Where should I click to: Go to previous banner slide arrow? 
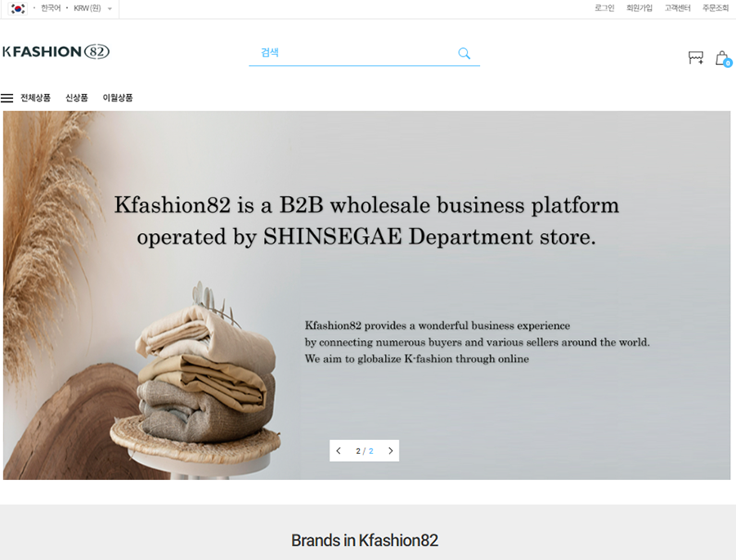coord(339,450)
